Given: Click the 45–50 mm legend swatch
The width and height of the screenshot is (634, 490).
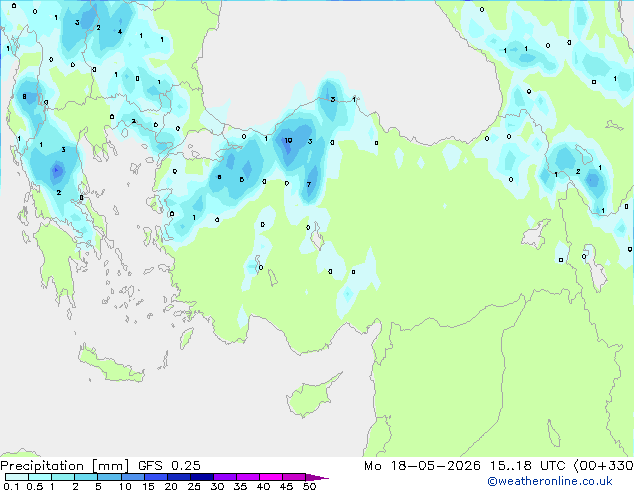Looking at the screenshot, I should [x=294, y=477].
